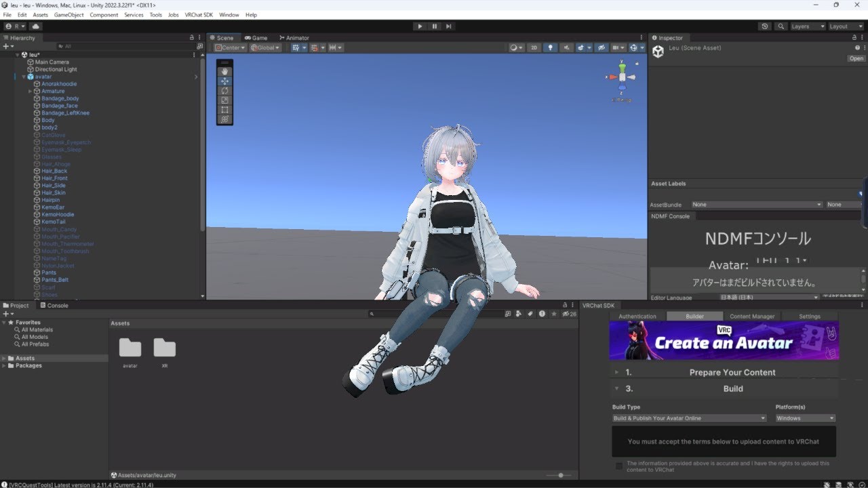
Task: Click the cloud services icon
Action: [36, 26]
